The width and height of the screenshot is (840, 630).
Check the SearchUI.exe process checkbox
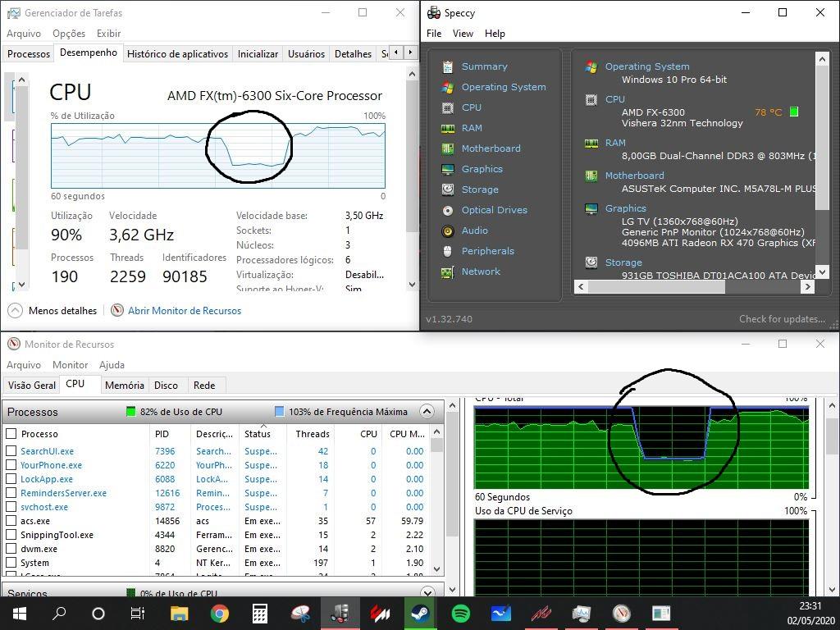(x=11, y=451)
